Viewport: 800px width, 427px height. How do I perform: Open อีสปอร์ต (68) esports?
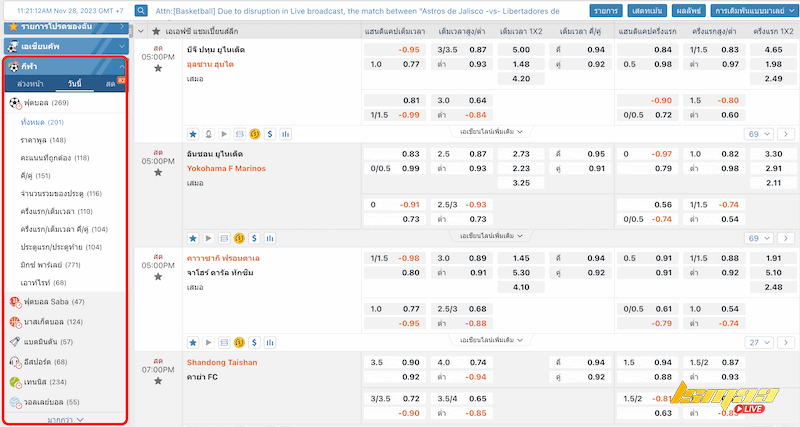(45, 362)
